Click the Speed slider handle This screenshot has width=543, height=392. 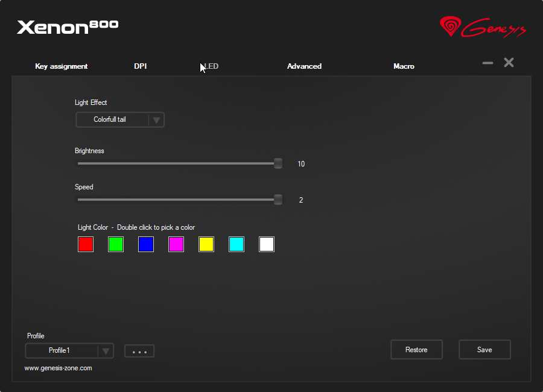point(278,200)
